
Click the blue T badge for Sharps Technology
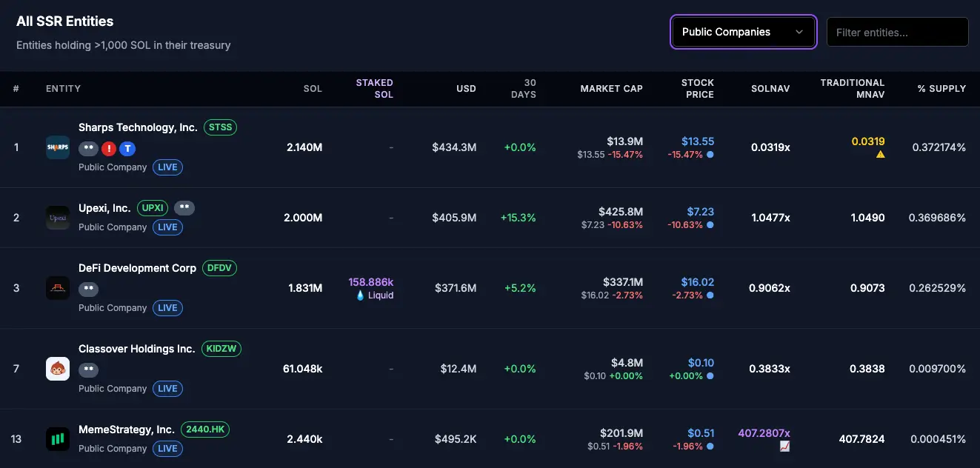pyautogui.click(x=127, y=149)
